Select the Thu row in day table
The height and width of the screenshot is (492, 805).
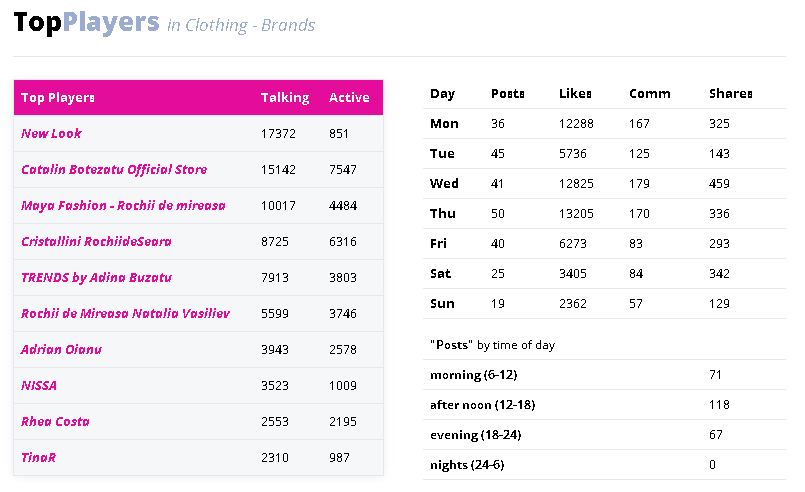[604, 214]
